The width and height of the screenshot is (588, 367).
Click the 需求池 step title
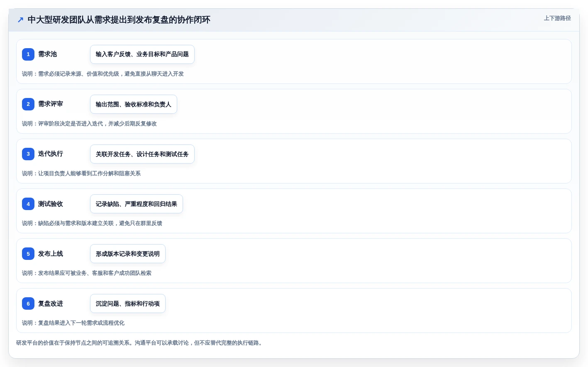47,54
